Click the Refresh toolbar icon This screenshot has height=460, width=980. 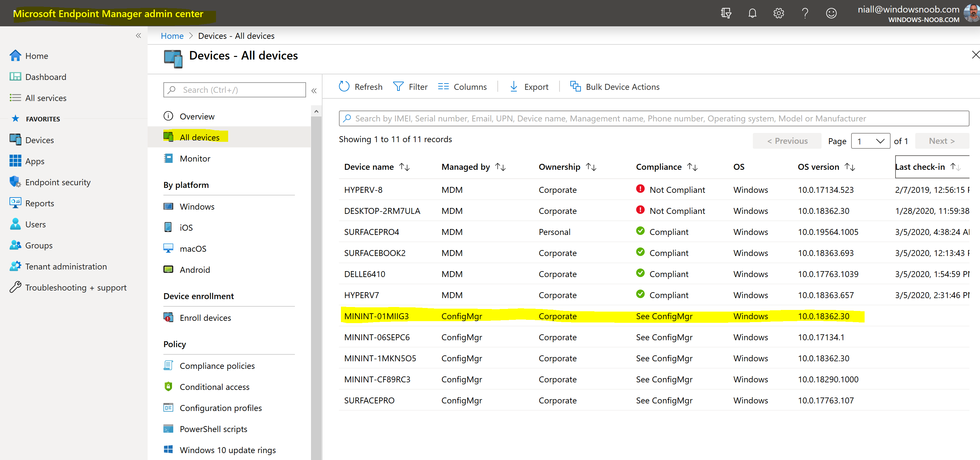point(344,87)
